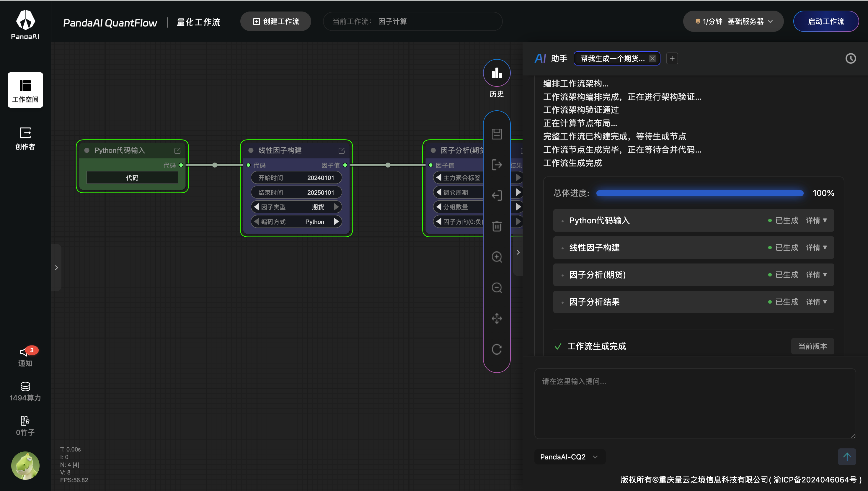The height and width of the screenshot is (491, 868).
Task: Click the Python代码输入 progress row
Action: tap(694, 220)
